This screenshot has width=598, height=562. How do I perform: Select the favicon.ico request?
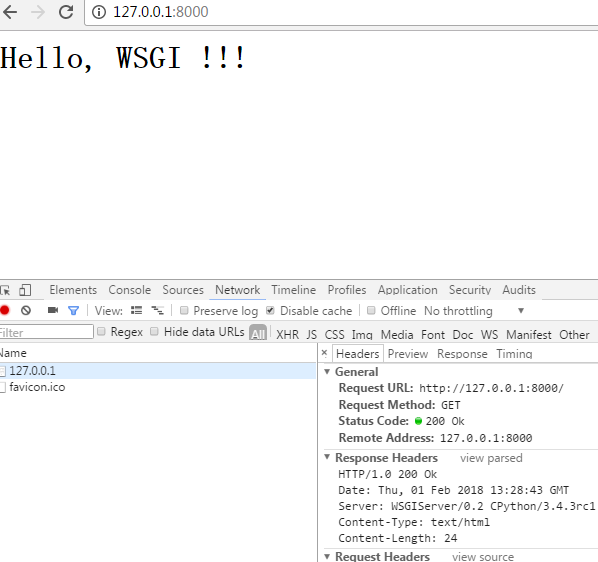pos(37,387)
